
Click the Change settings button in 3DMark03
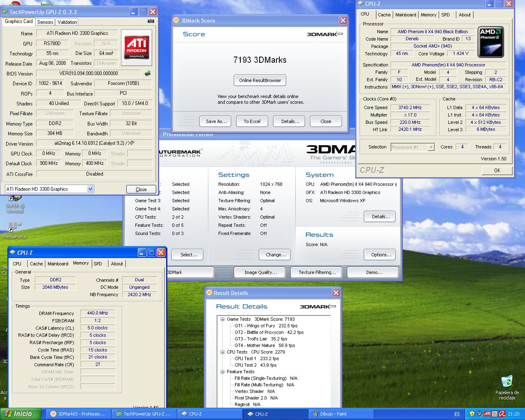tap(276, 255)
